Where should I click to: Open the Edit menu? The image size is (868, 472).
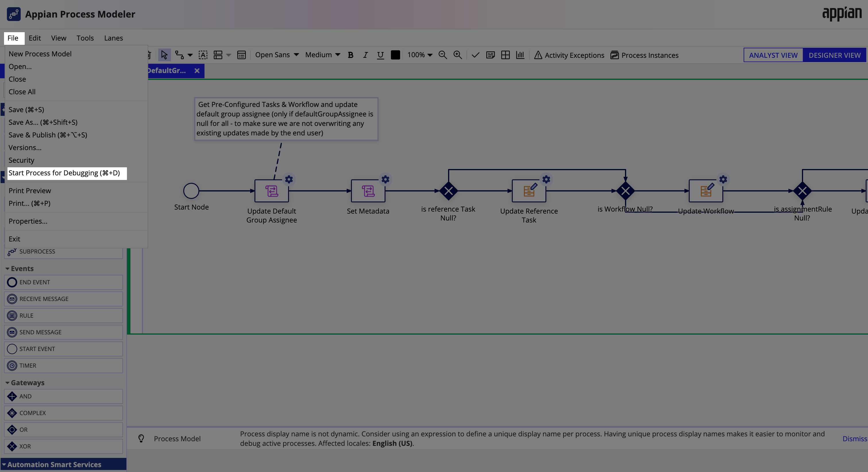click(35, 38)
